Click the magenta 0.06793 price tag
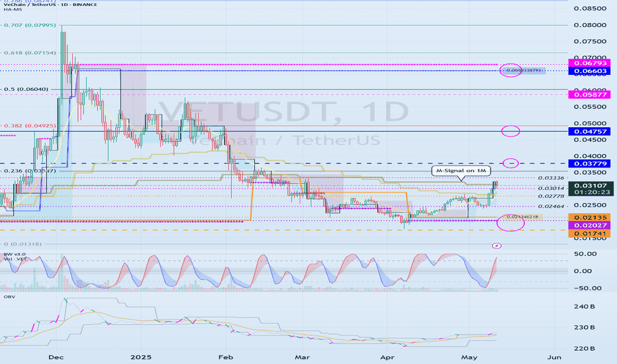This screenshot has height=364, width=617. pyautogui.click(x=589, y=63)
